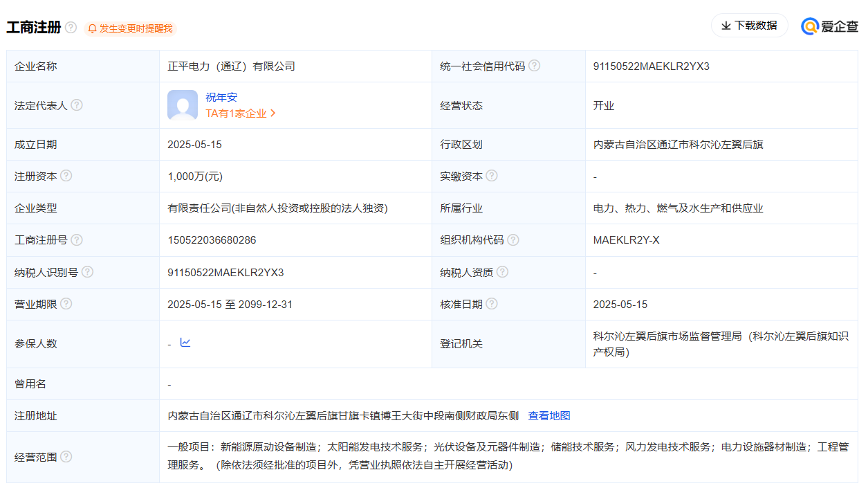Viewport: 868px width, 488px height.
Task: Click help icon next to 注册资本
Action: [x=66, y=176]
